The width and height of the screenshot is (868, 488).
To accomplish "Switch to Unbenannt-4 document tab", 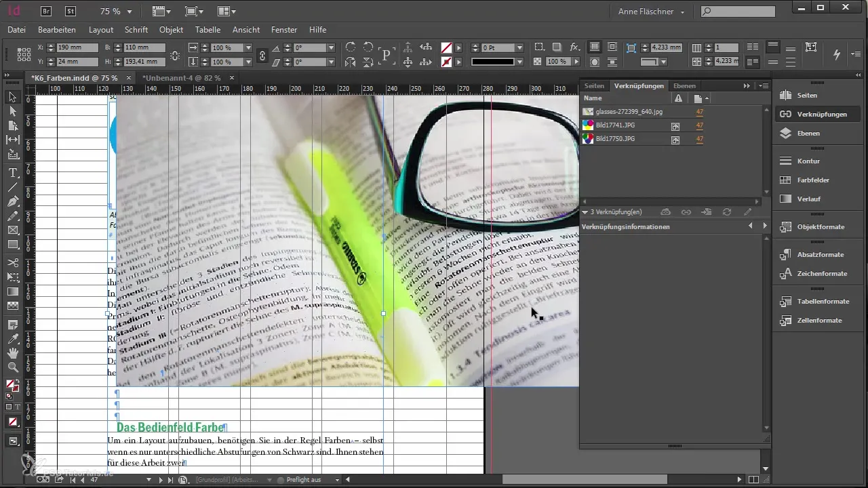I will coord(181,78).
